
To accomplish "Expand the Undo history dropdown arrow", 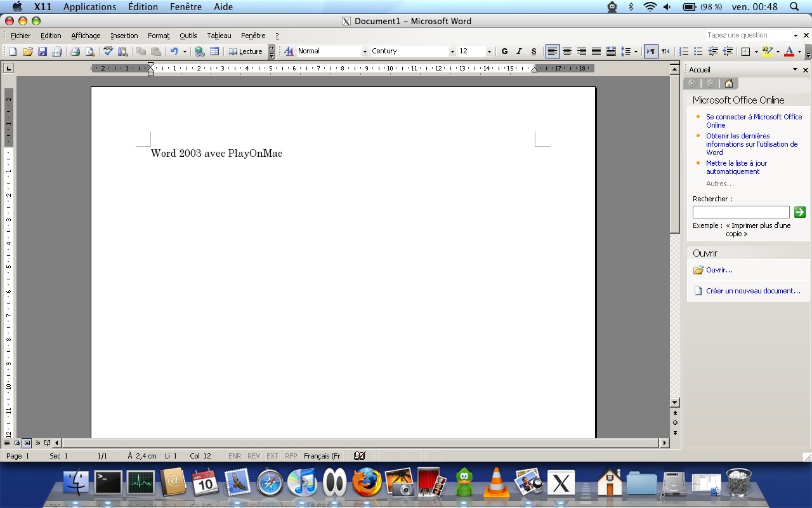I will 185,51.
